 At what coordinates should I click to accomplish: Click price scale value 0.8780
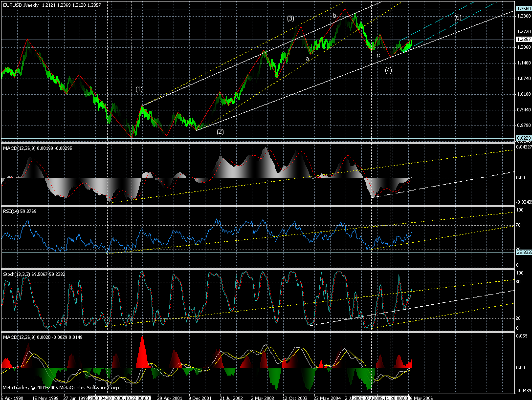(524, 126)
